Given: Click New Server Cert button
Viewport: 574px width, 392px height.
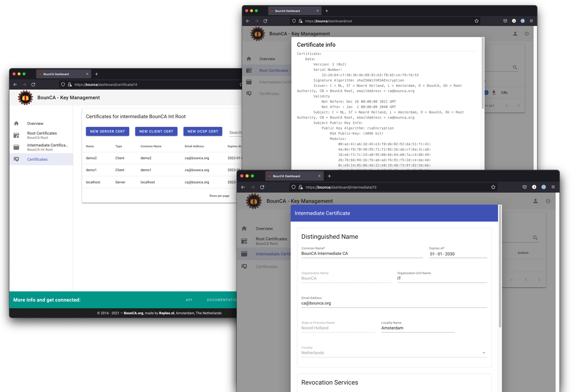Looking at the screenshot, I should (x=107, y=131).
